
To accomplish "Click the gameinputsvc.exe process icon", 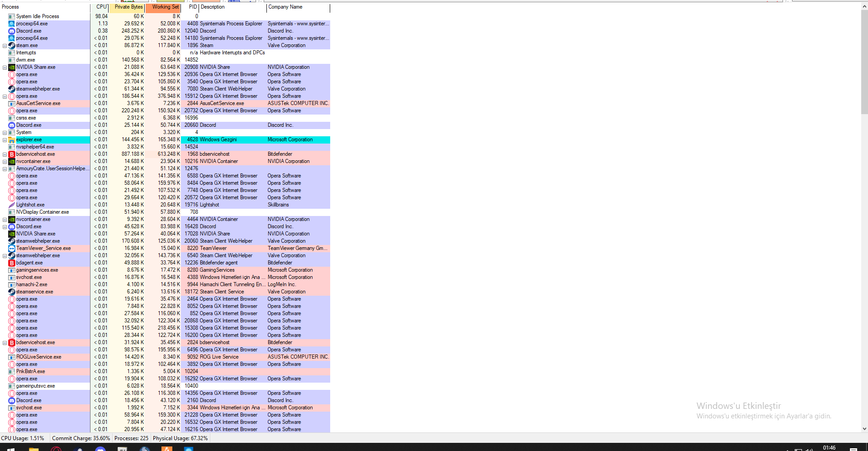I will click(x=12, y=386).
